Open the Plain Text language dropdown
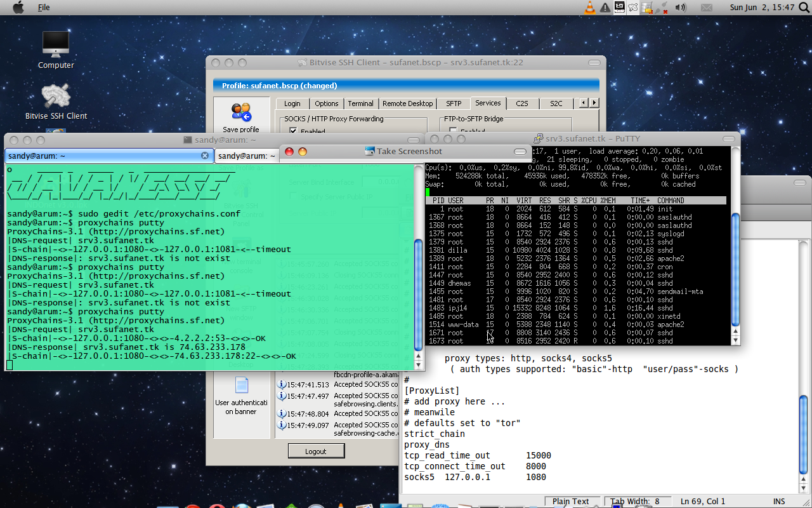The width and height of the screenshot is (812, 508). click(571, 502)
